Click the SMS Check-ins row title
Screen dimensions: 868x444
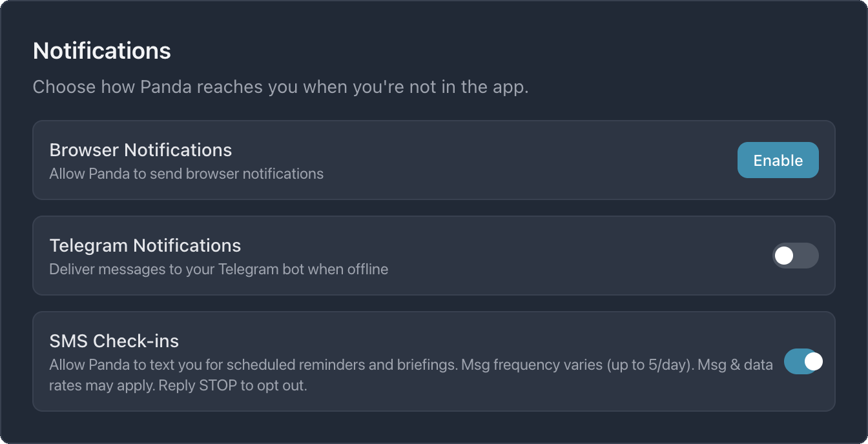115,340
